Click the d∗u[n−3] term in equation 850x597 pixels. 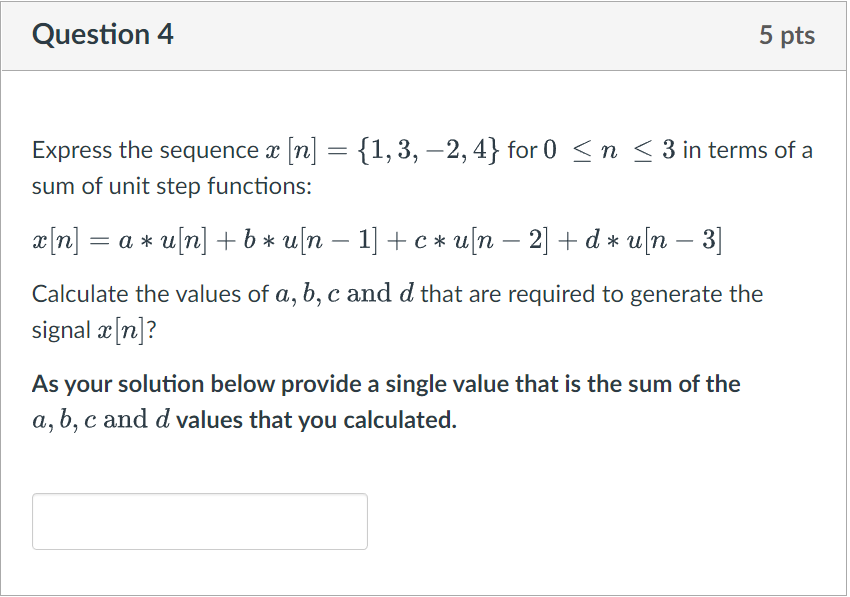pos(653,239)
